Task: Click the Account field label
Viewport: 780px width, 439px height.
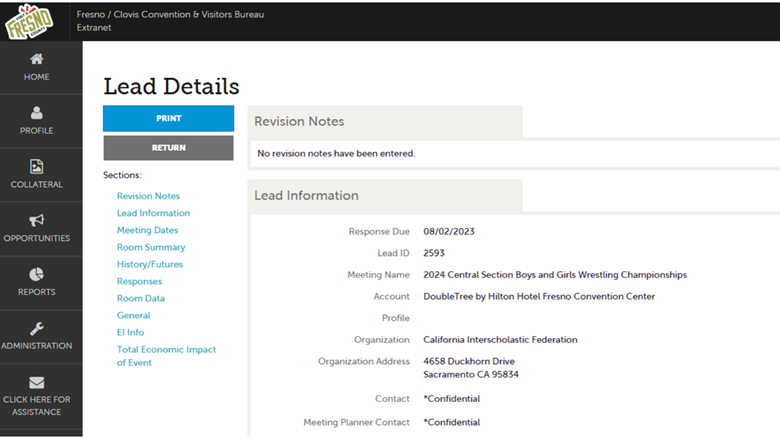Action: pos(391,296)
